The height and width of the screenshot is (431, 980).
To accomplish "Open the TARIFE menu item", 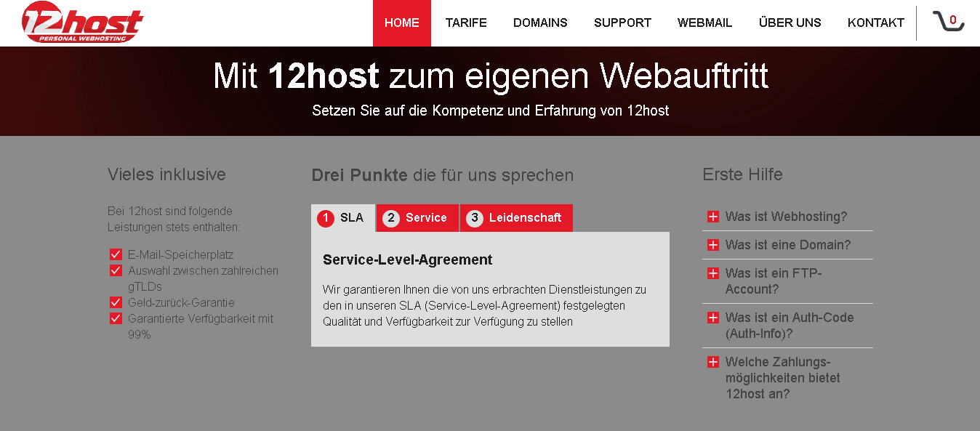I will [x=466, y=23].
